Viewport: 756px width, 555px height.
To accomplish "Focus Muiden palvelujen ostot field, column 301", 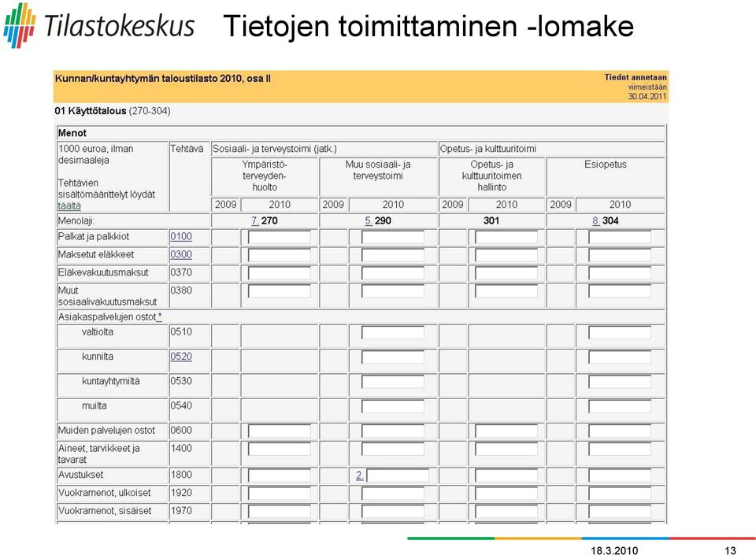I will click(x=506, y=431).
